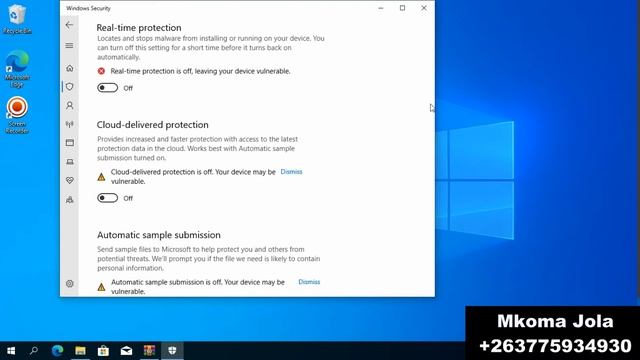
Task: Open Device security laptop icon
Action: coord(70,162)
